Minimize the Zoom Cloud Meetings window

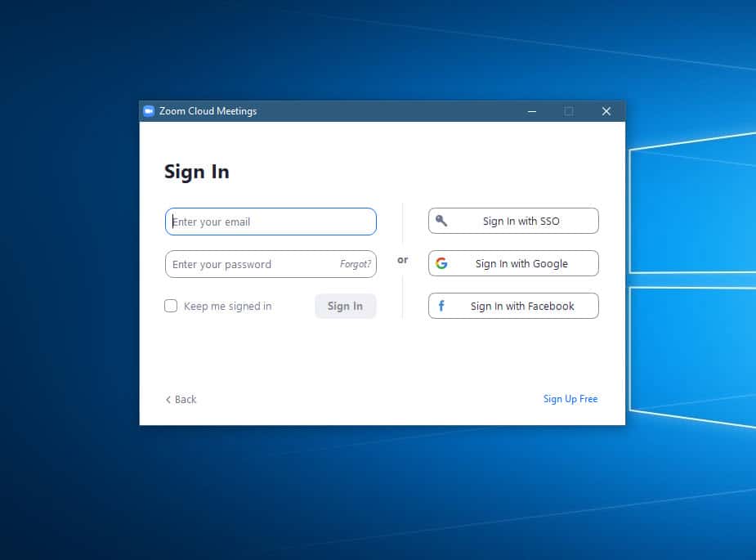[532, 111]
